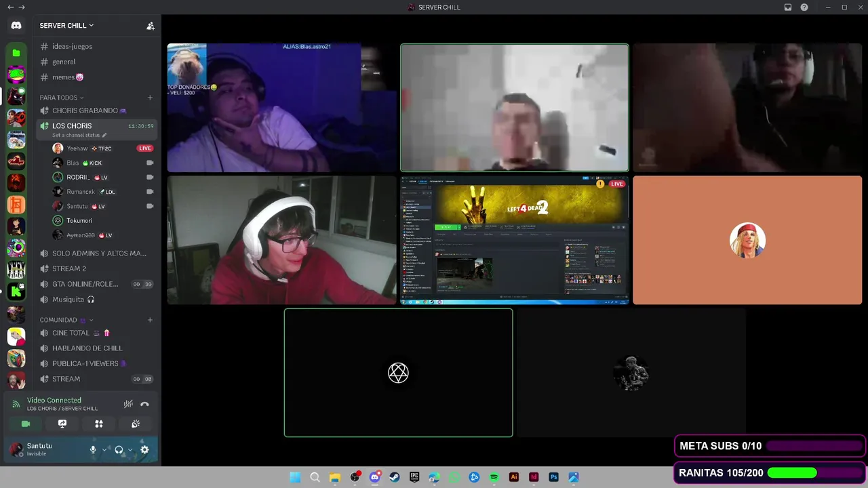Viewport: 868px width, 488px height.
Task: Join STREAM 2 voice channel
Action: [95, 268]
